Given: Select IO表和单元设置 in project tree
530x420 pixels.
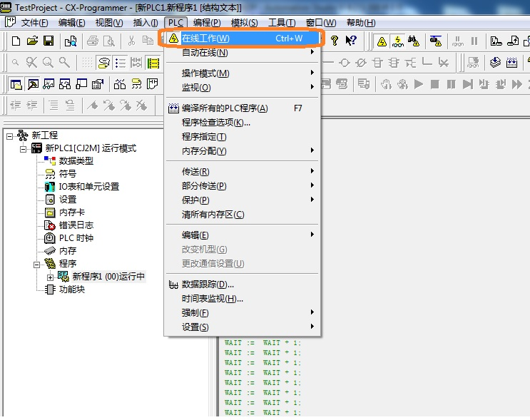Looking at the screenshot, I should pos(89,187).
